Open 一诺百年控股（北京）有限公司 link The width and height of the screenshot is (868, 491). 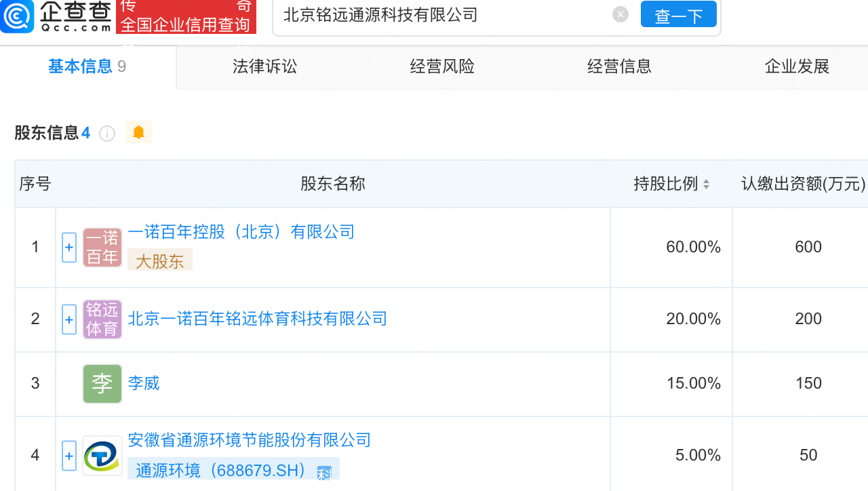pos(241,232)
